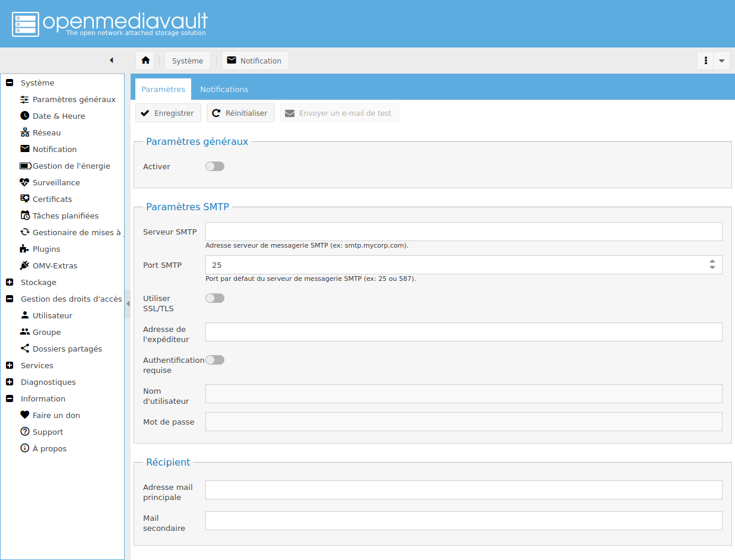Click the home icon in breadcrumb bar
This screenshot has width=735, height=560.
click(145, 61)
